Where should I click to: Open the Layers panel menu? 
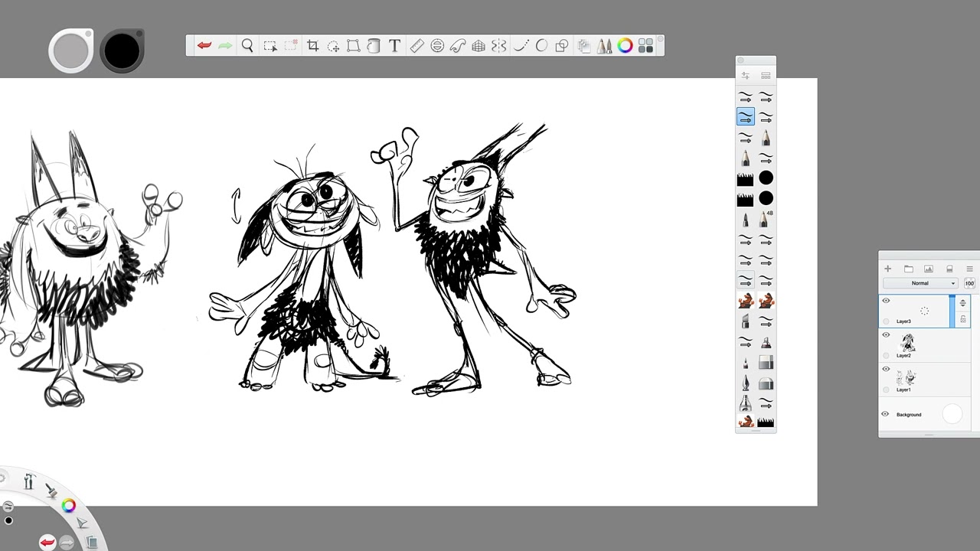point(969,269)
